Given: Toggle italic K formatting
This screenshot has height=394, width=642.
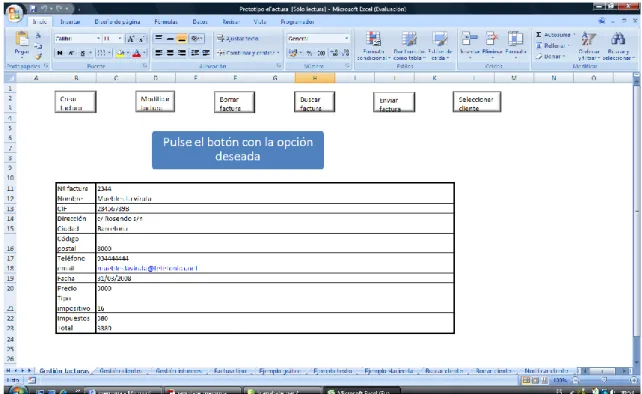Looking at the screenshot, I should coord(71,53).
